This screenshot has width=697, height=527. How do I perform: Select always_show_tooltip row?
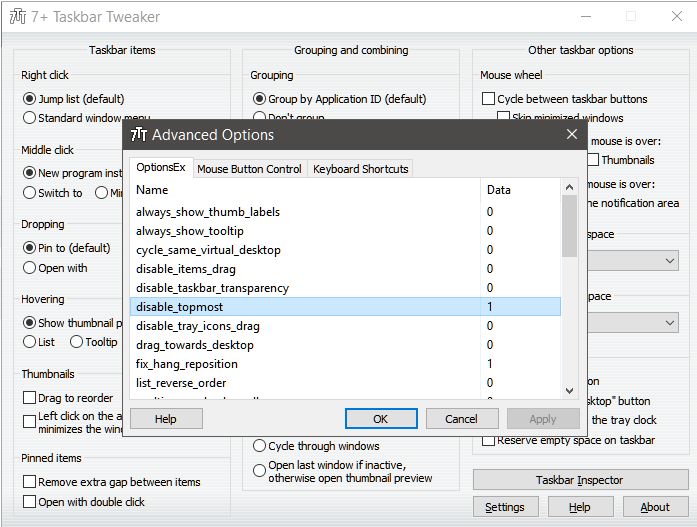pos(345,231)
